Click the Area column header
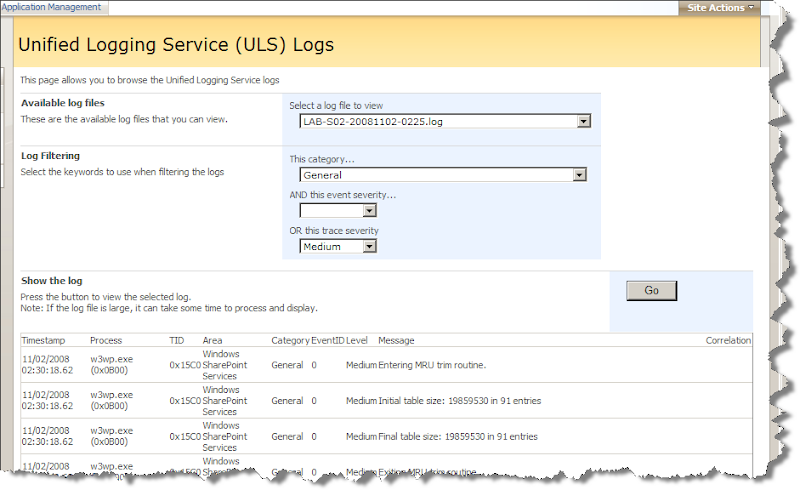 click(x=212, y=341)
